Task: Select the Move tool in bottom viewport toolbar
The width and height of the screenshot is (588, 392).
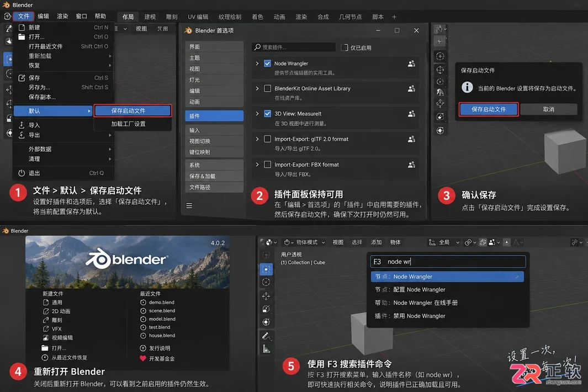Action: pyautogui.click(x=266, y=296)
